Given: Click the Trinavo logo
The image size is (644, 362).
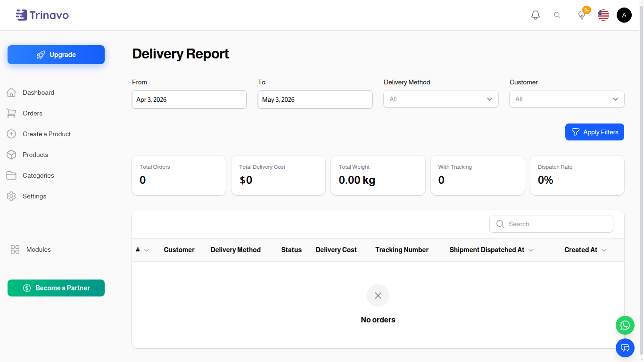Looking at the screenshot, I should click(x=42, y=15).
